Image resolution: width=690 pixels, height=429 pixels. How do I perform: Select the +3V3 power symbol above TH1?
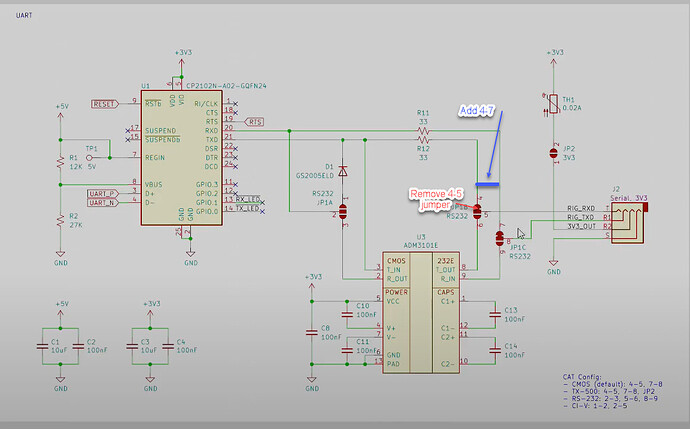554,58
